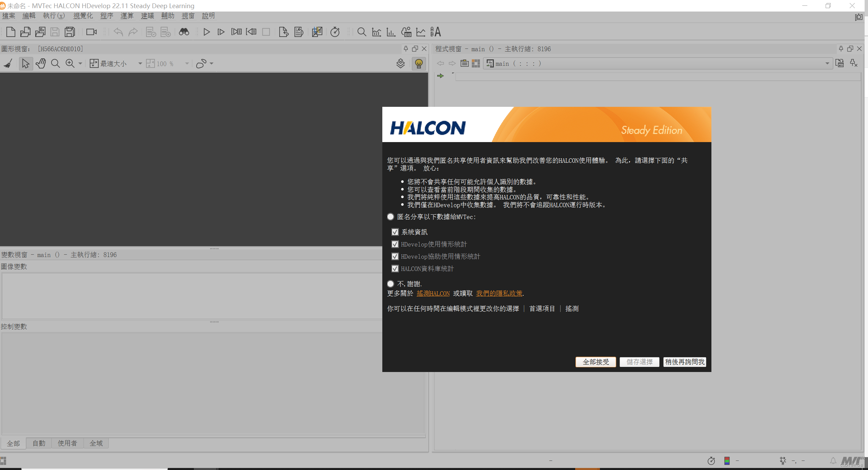
Task: Click the Save All toolbar icon
Action: pos(70,32)
